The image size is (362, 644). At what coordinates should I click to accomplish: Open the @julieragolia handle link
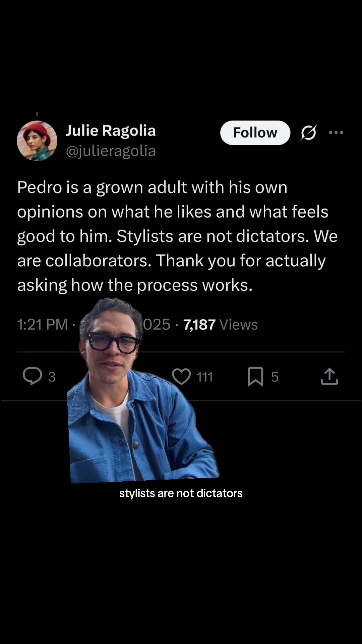point(111,151)
